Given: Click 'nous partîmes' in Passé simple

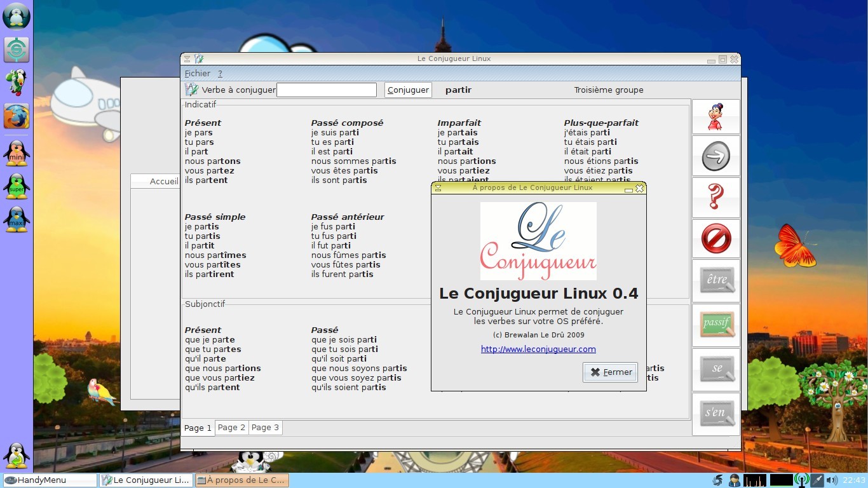Looking at the screenshot, I should (x=215, y=255).
